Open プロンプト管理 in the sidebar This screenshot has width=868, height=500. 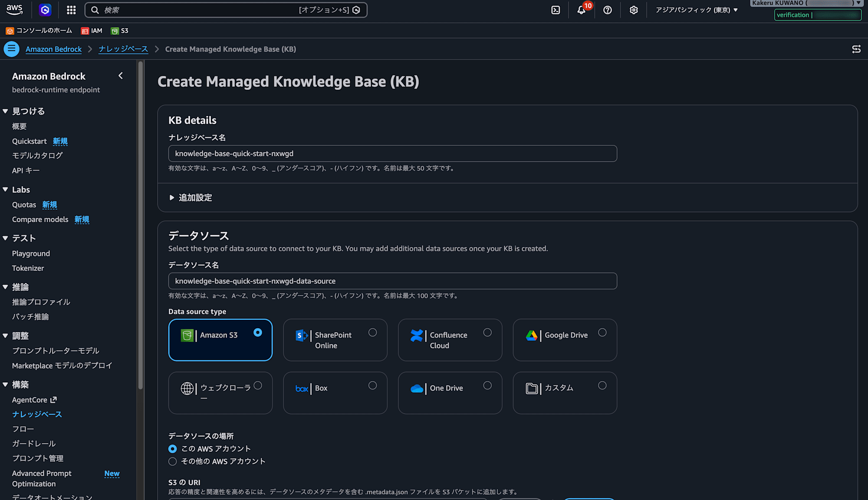pyautogui.click(x=38, y=458)
